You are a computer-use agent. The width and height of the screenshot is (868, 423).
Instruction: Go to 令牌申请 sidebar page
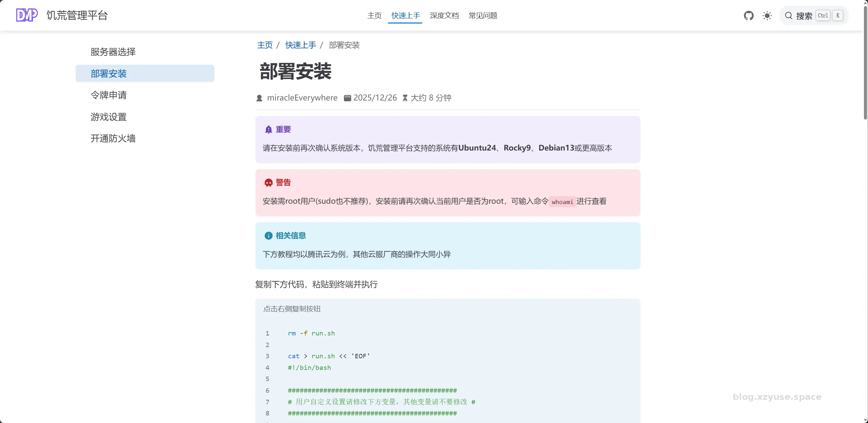[x=109, y=95]
